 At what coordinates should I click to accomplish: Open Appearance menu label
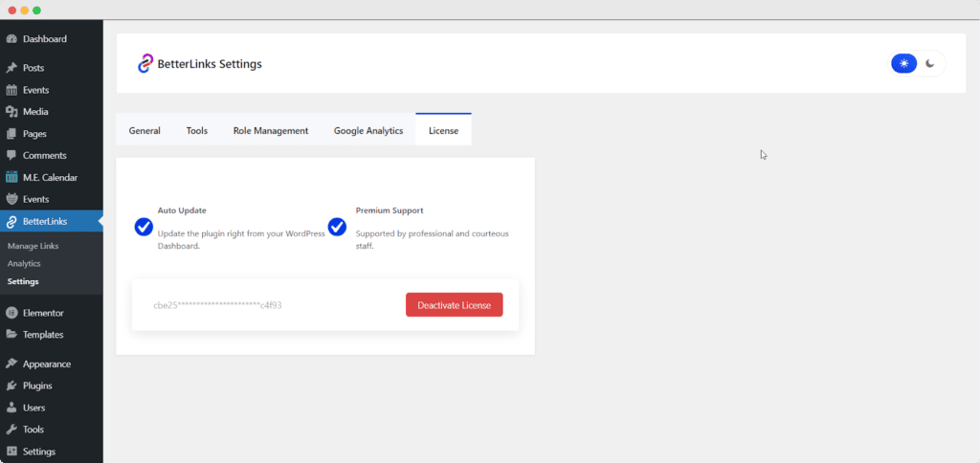coord(47,364)
